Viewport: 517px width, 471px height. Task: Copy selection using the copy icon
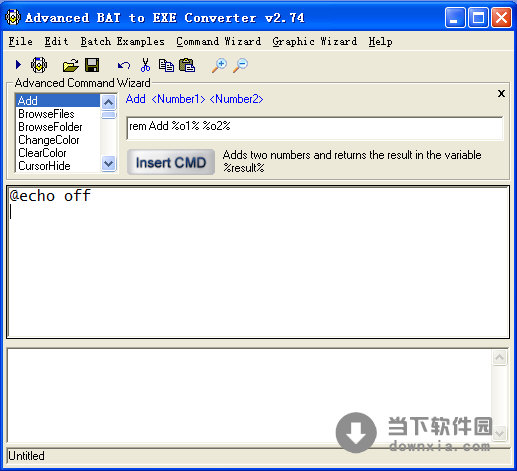(x=166, y=65)
